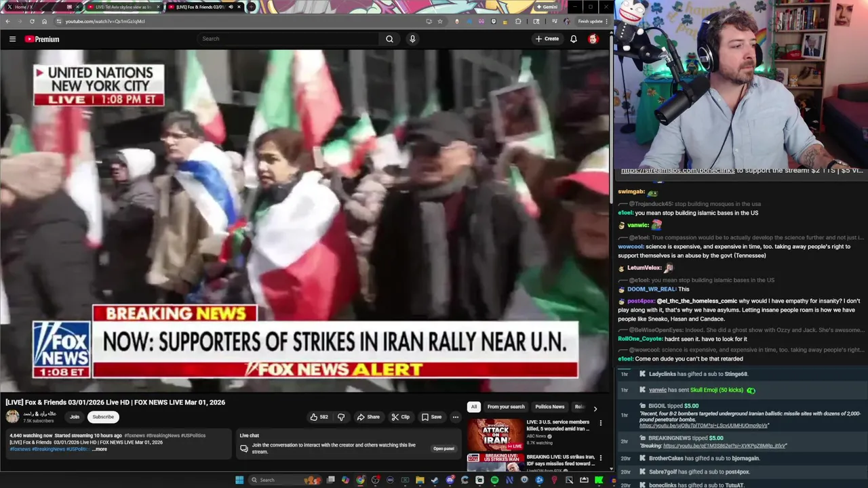The image size is (868, 488).
Task: Like the video with thumbs up
Action: (319, 417)
